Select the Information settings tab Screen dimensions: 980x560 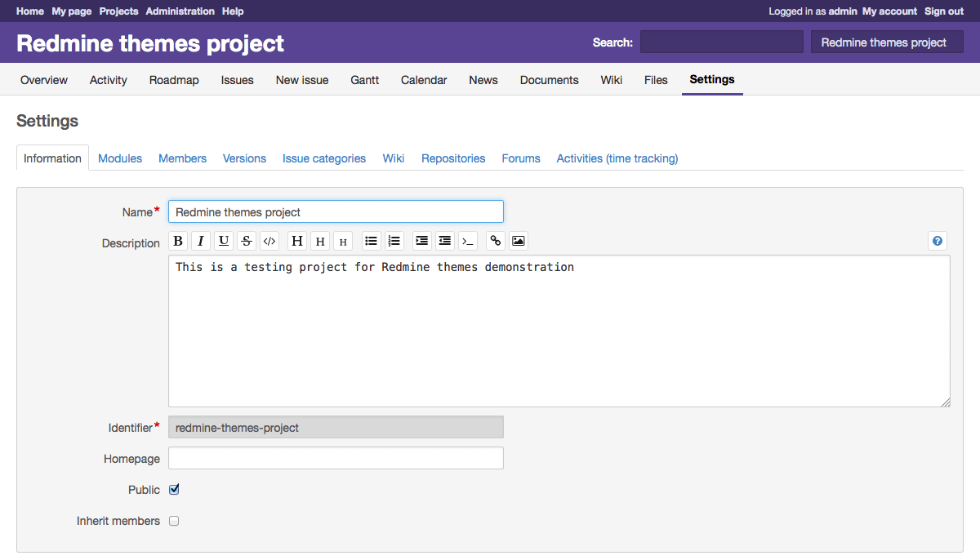pos(52,158)
